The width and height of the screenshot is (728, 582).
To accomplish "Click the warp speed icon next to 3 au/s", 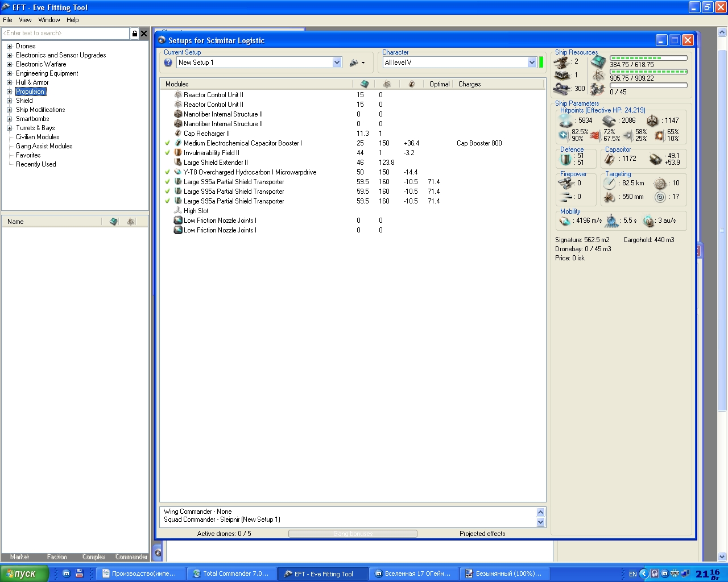I will coord(648,221).
